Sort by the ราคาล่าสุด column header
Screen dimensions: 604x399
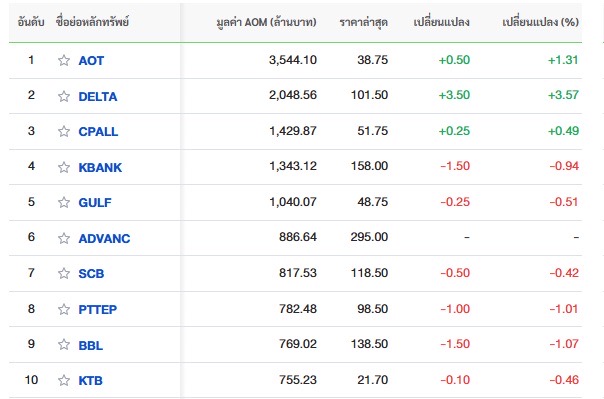(x=364, y=22)
